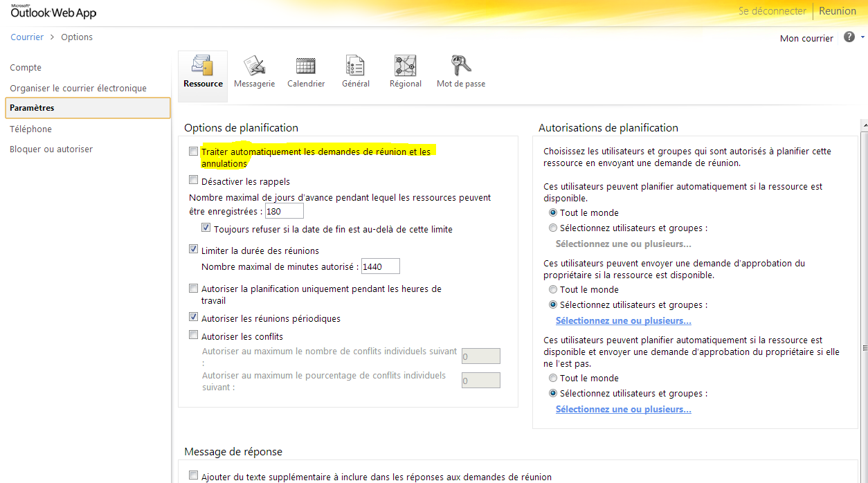
Task: Go to Compte in the sidebar
Action: 26,68
